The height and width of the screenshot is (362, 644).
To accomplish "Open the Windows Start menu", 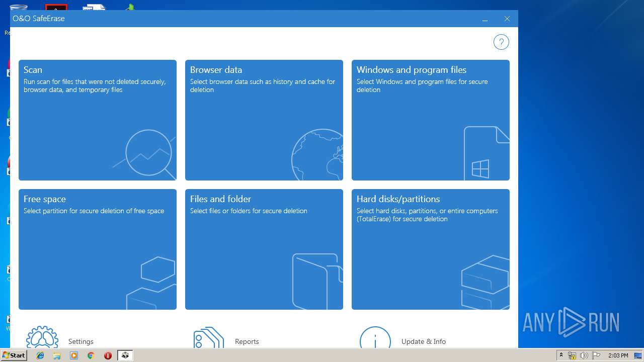I will [x=14, y=355].
